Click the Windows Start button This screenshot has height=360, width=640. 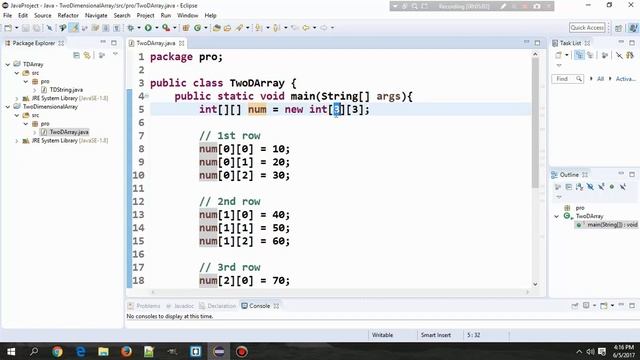(11, 351)
